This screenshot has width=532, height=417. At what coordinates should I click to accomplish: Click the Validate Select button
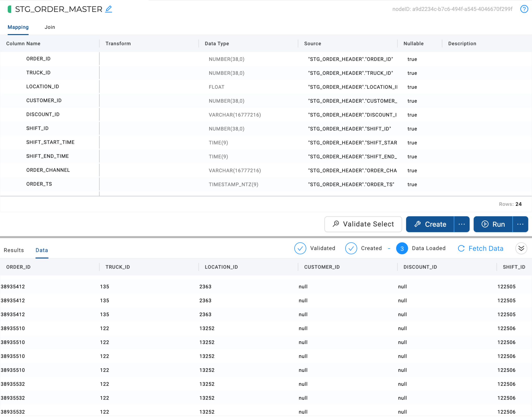point(363,224)
